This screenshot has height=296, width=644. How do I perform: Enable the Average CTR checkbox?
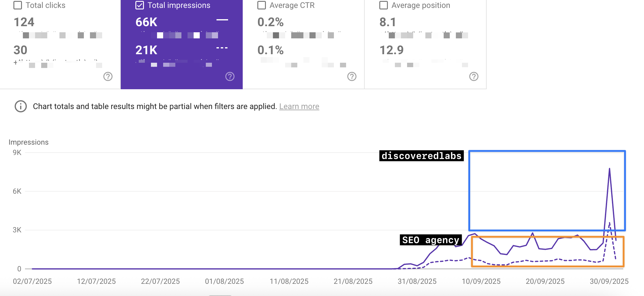262,5
